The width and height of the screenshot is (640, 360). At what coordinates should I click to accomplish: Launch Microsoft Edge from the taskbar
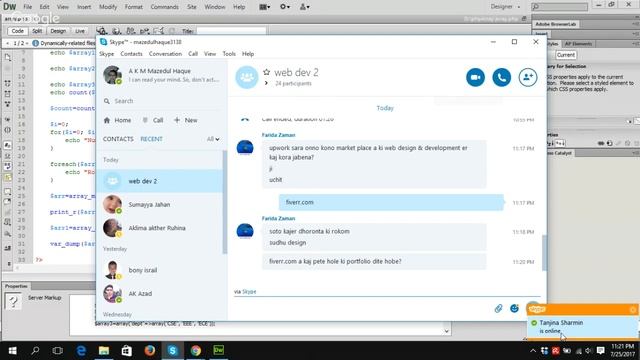point(81,351)
